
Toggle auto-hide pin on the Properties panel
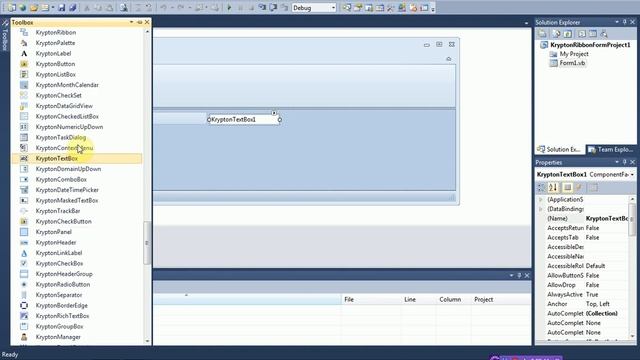point(624,162)
